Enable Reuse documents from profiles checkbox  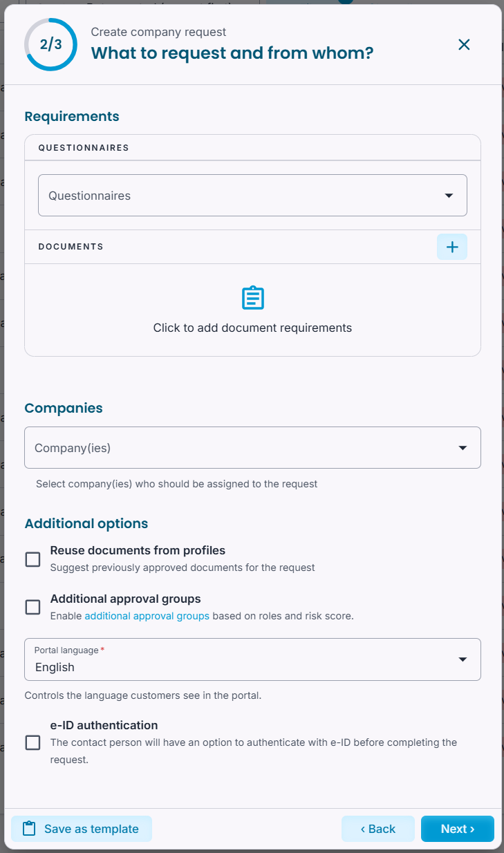pos(32,559)
